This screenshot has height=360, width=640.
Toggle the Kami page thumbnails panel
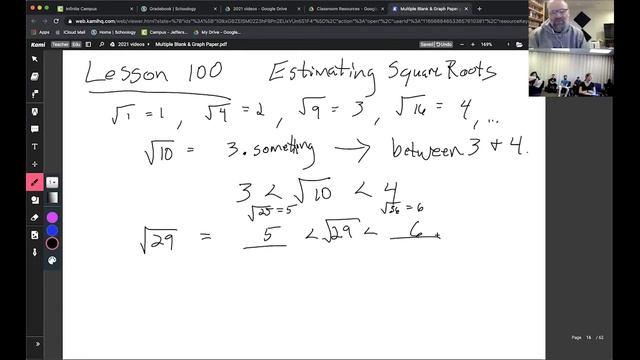88,44
